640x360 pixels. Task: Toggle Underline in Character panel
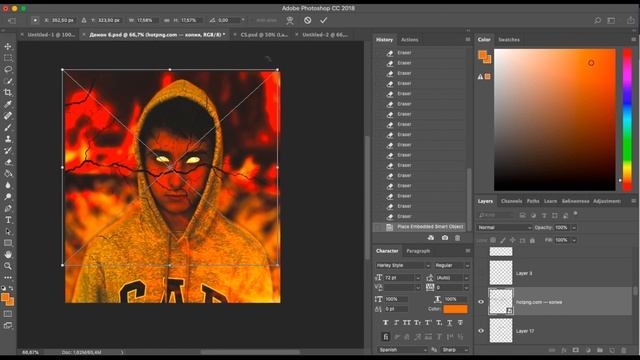(449, 322)
